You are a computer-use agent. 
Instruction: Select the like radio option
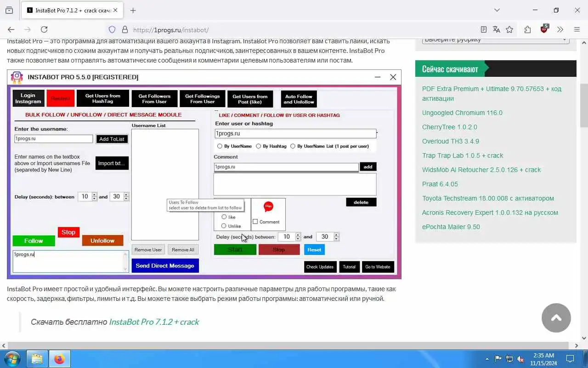click(x=224, y=217)
